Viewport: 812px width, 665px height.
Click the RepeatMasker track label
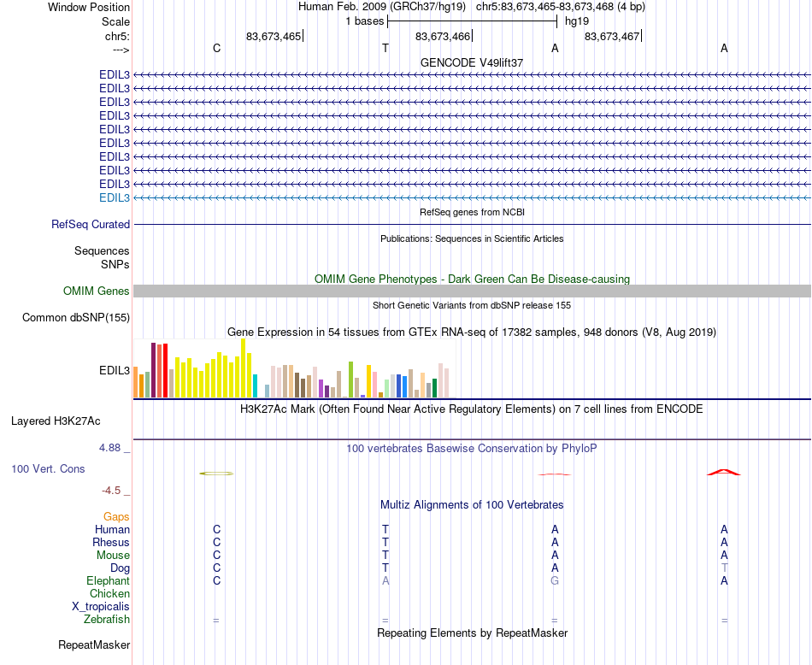pos(94,644)
